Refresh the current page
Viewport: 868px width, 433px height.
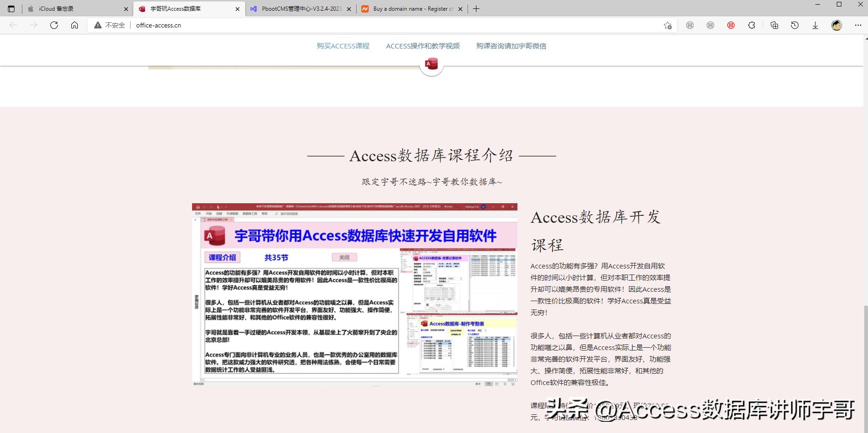[54, 25]
